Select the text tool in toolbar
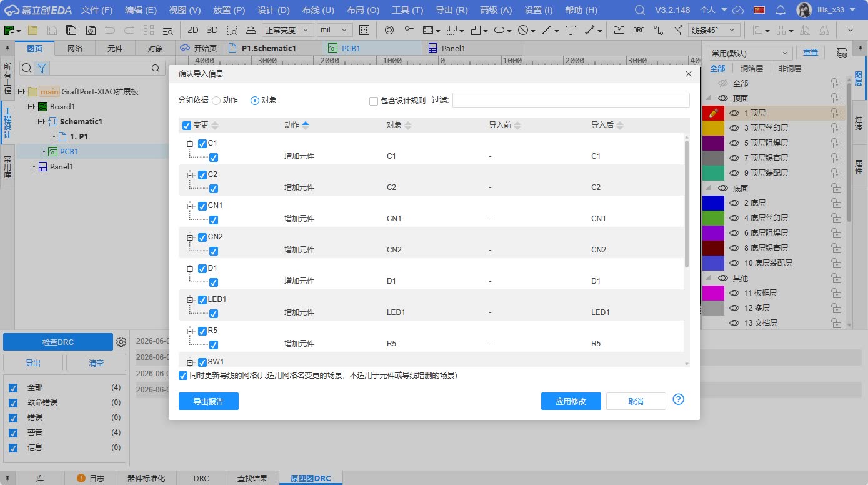The image size is (868, 485). (571, 30)
